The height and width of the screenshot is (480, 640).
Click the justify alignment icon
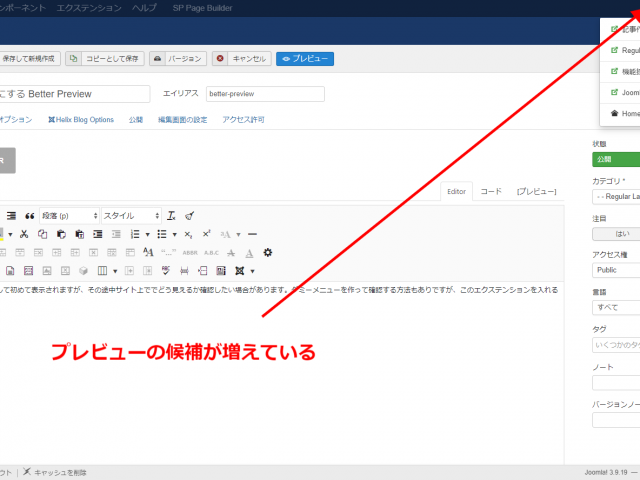coord(11,216)
